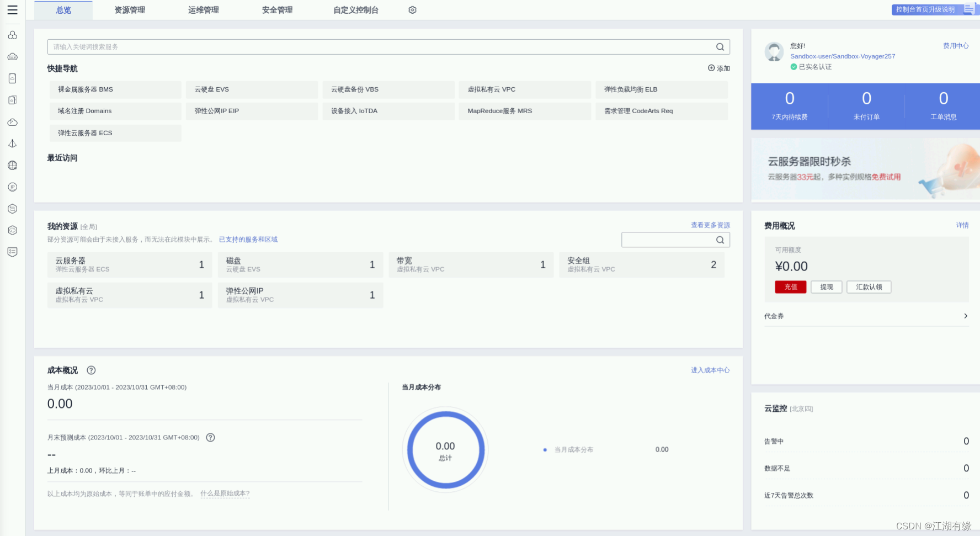Click the magnifier icon in 我的资源 search box
The width and height of the screenshot is (980, 536).
click(720, 240)
